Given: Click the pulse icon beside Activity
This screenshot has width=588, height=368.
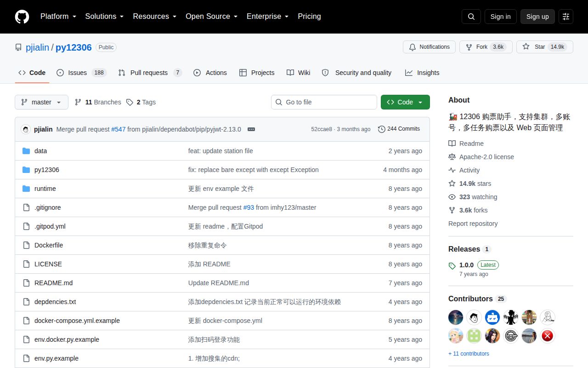Looking at the screenshot, I should click(452, 170).
